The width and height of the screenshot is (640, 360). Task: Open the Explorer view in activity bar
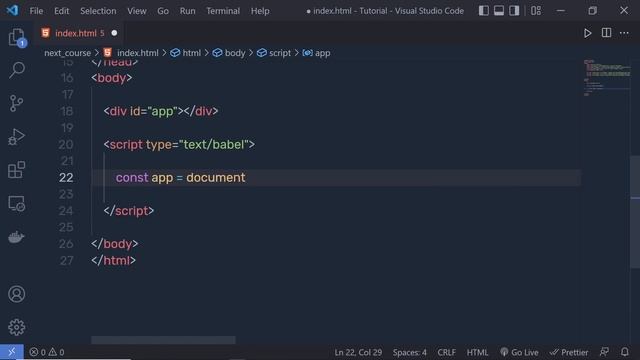click(x=17, y=38)
